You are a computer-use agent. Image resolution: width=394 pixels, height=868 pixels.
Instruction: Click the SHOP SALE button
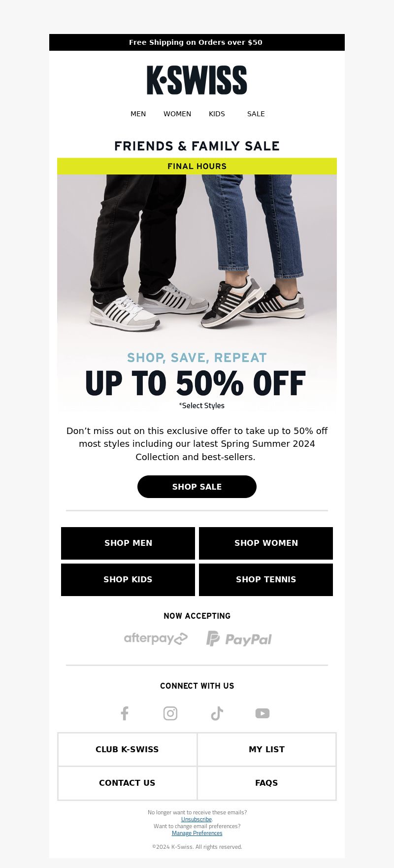pos(197,487)
